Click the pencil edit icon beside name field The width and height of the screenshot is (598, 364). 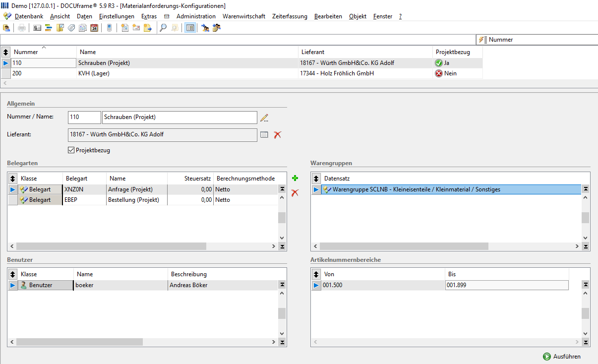click(264, 118)
